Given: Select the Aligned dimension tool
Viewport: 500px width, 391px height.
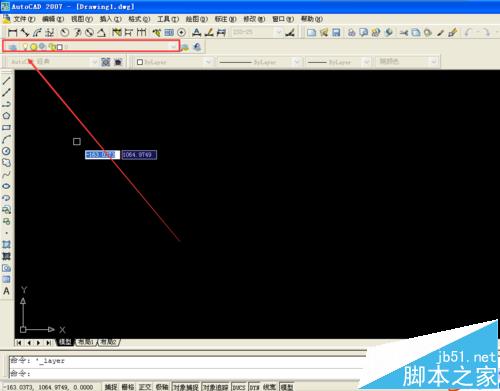Looking at the screenshot, I should tap(25, 32).
